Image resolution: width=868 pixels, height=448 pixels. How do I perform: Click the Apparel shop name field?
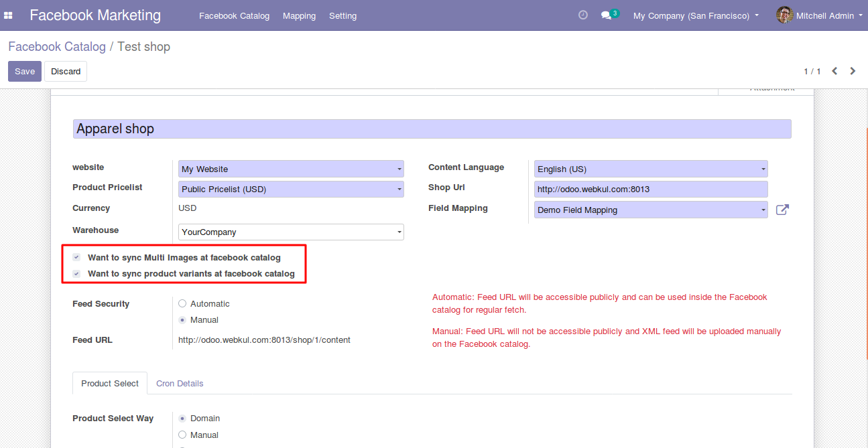tap(432, 129)
